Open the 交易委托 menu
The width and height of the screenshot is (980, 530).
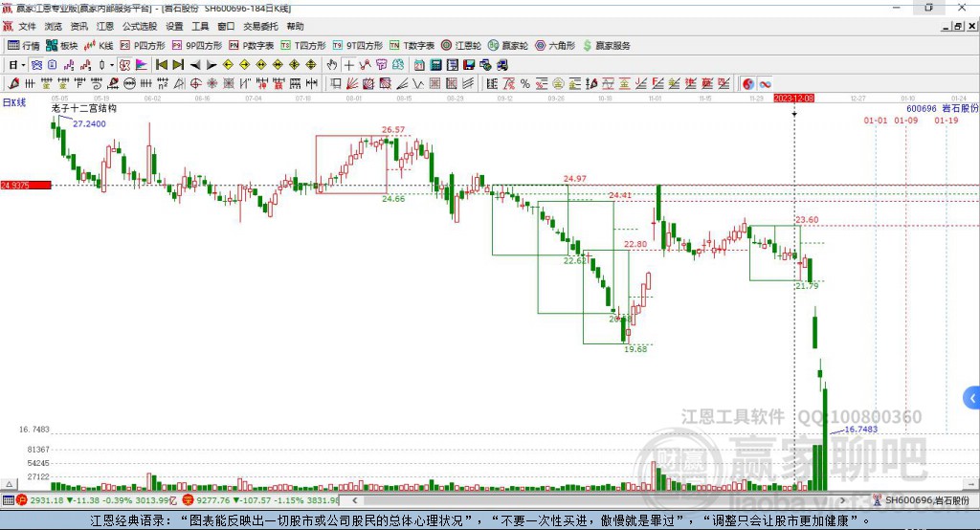[260, 26]
